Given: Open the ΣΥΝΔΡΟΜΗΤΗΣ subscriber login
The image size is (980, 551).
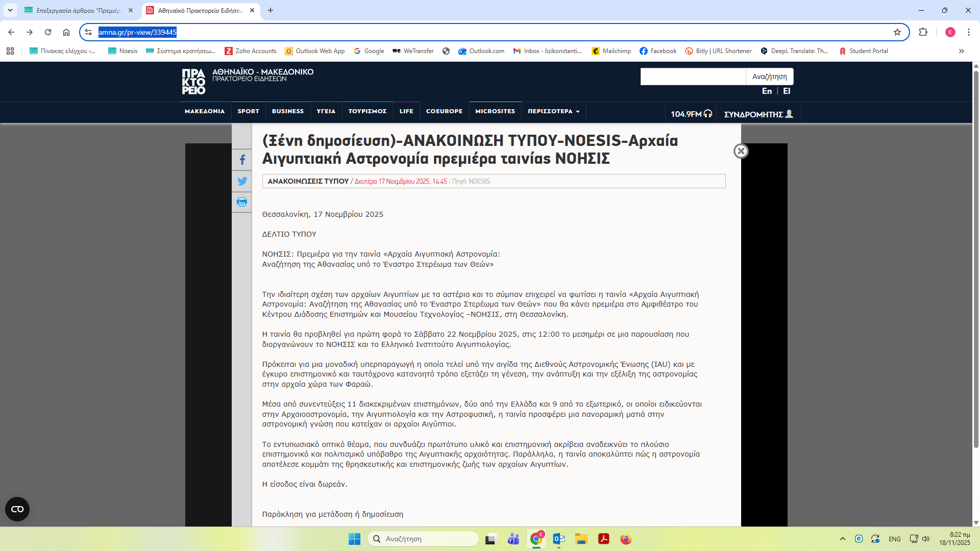Looking at the screenshot, I should click(x=758, y=114).
